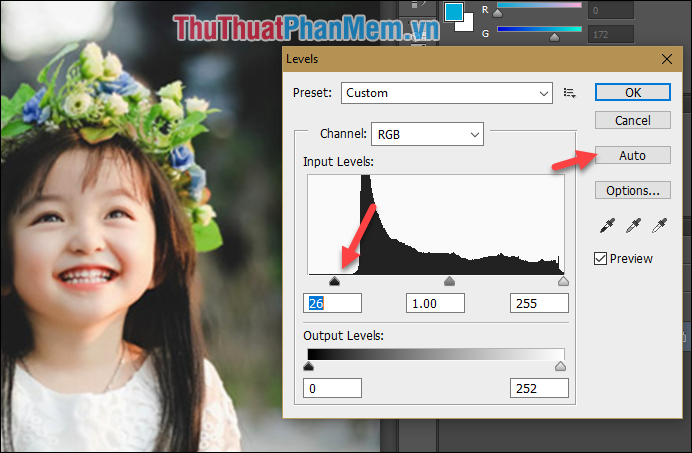Select the black point eyedropper
Image resolution: width=692 pixels, height=453 pixels.
click(607, 226)
